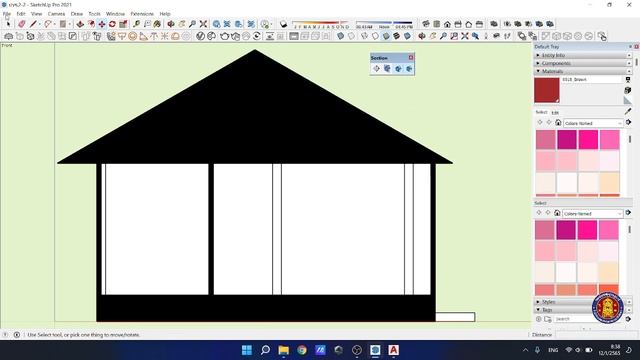Adjust the shadow date month slider
Image resolution: width=640 pixels, height=360 pixels.
pyautogui.click(x=321, y=24)
